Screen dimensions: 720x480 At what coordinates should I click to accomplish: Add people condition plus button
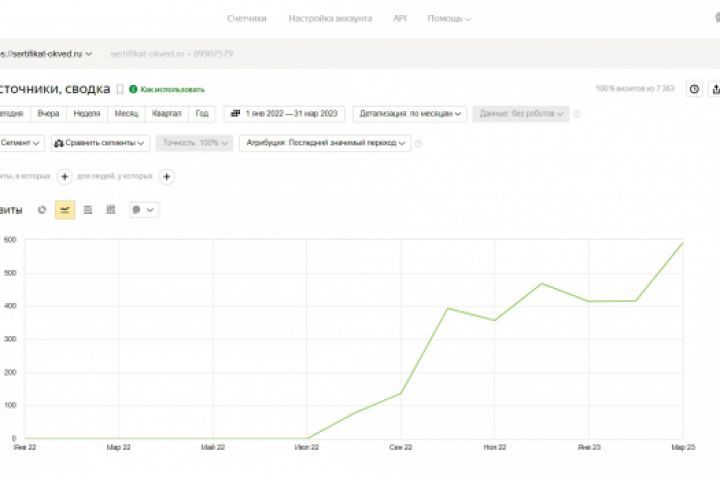[167, 176]
